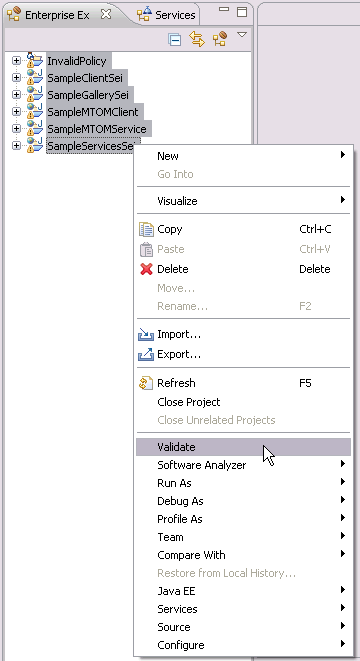This screenshot has height=661, width=360.
Task: Click the Collapse All toolbar icon
Action: click(x=175, y=39)
